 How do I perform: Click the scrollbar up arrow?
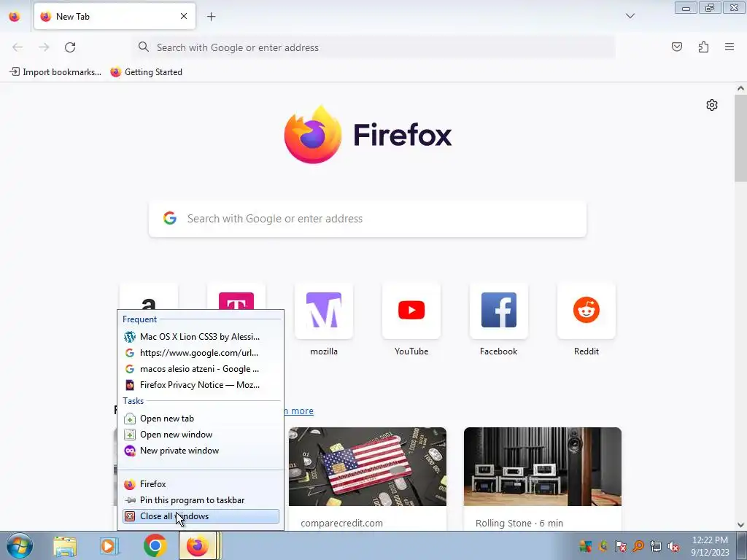coord(741,88)
